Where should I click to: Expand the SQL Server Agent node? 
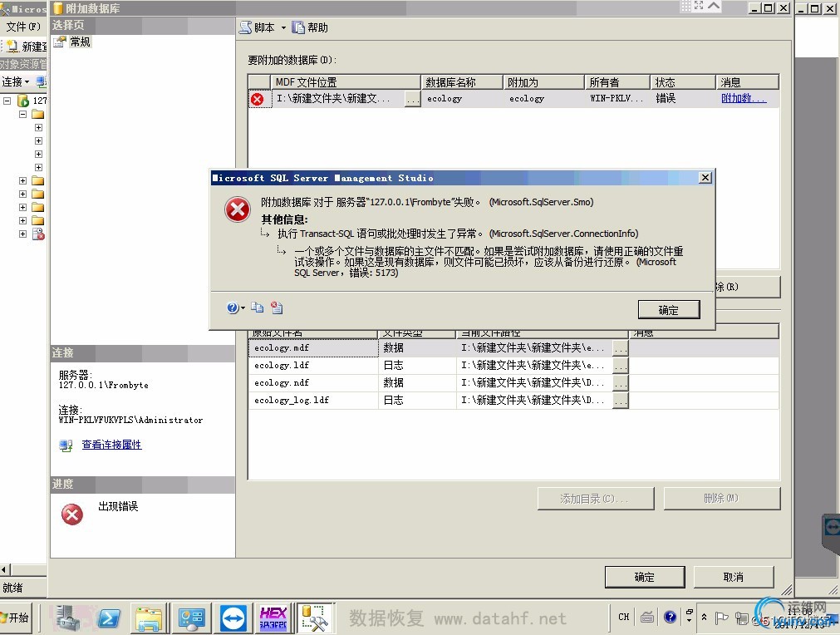coord(22,234)
